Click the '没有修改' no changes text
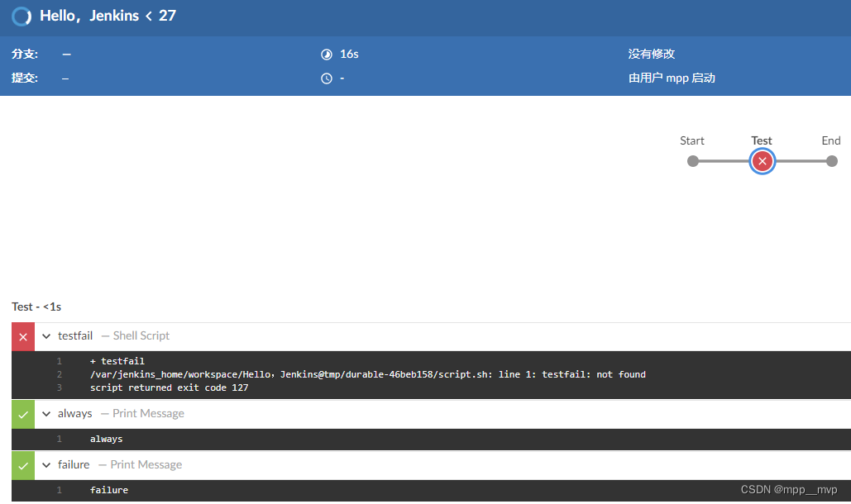 point(652,55)
